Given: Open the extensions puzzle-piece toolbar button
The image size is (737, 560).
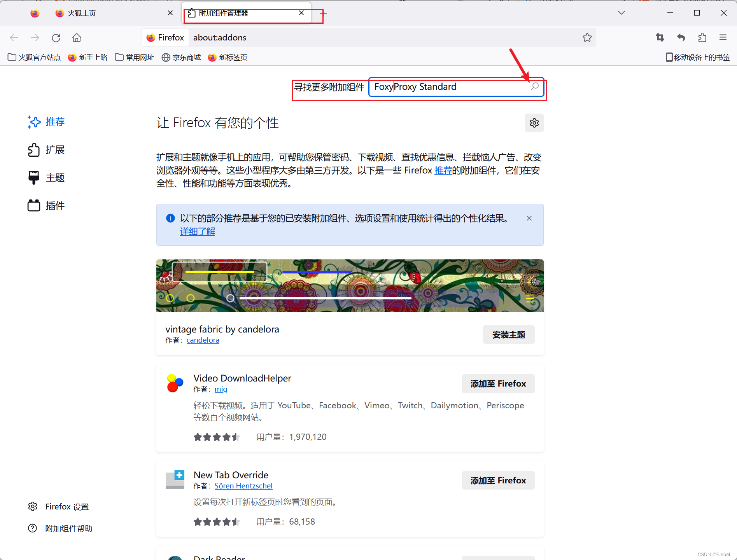Looking at the screenshot, I should click(702, 38).
